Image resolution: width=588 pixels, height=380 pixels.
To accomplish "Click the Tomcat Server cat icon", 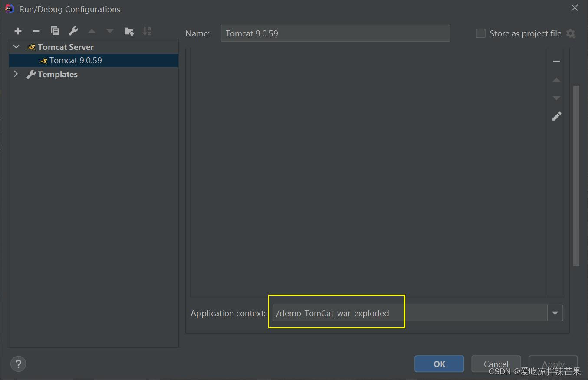I will pyautogui.click(x=31, y=47).
